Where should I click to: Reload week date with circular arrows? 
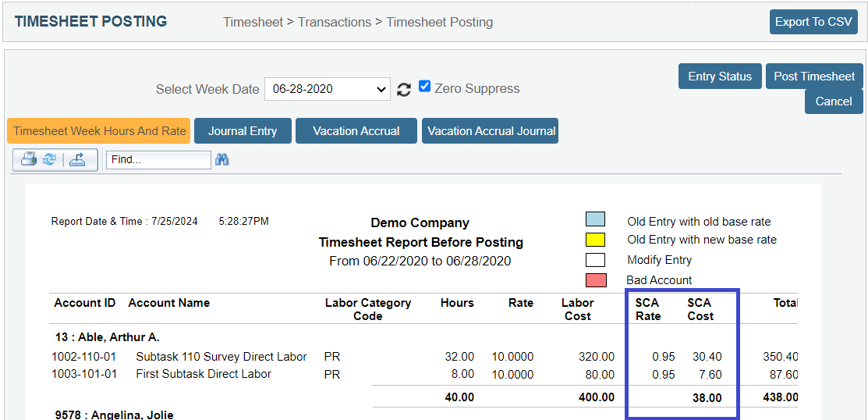pos(404,89)
